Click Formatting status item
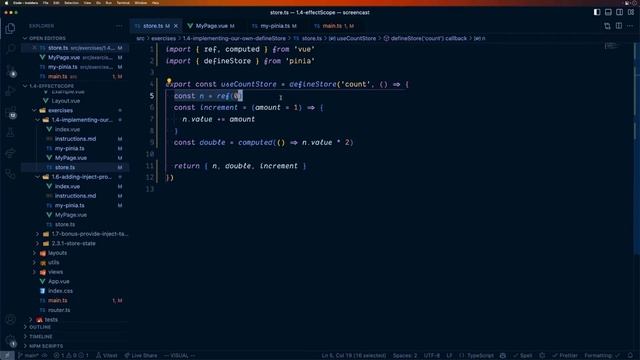 (602, 356)
